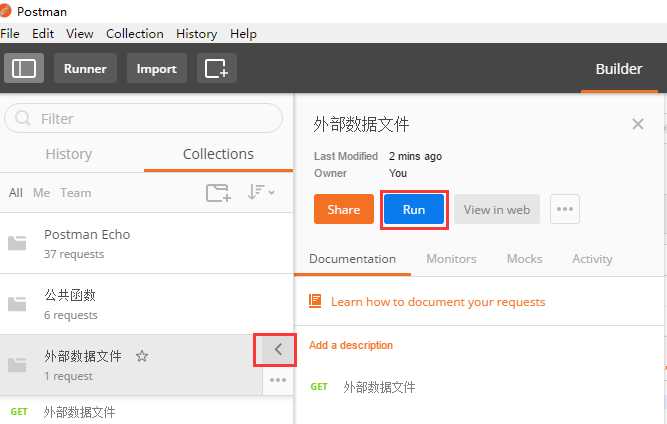Star the 外部数据文件 collection
667x424 pixels.
[x=142, y=356]
